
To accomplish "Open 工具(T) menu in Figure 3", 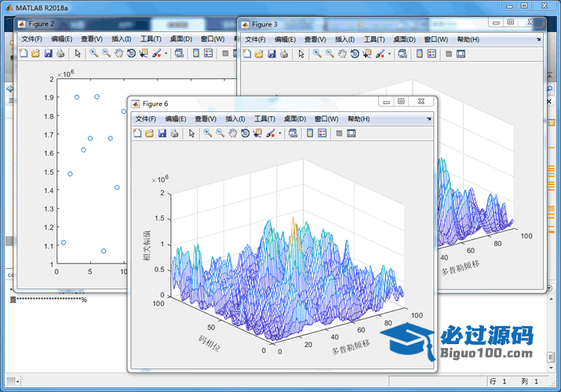I will tap(374, 39).
